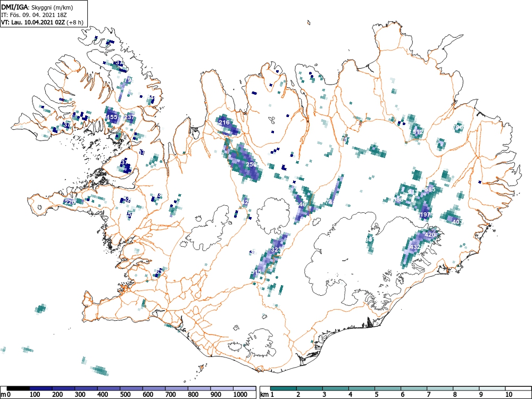Screen dimensions: 532x399
Task: Click the legend label '1000'
Action: (240, 394)
